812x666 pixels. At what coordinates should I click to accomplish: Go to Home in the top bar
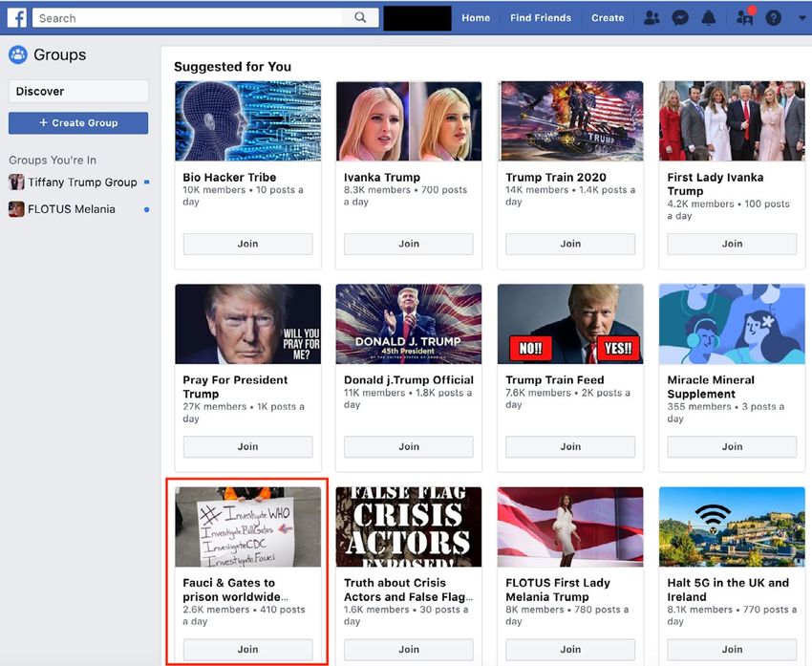pos(476,17)
